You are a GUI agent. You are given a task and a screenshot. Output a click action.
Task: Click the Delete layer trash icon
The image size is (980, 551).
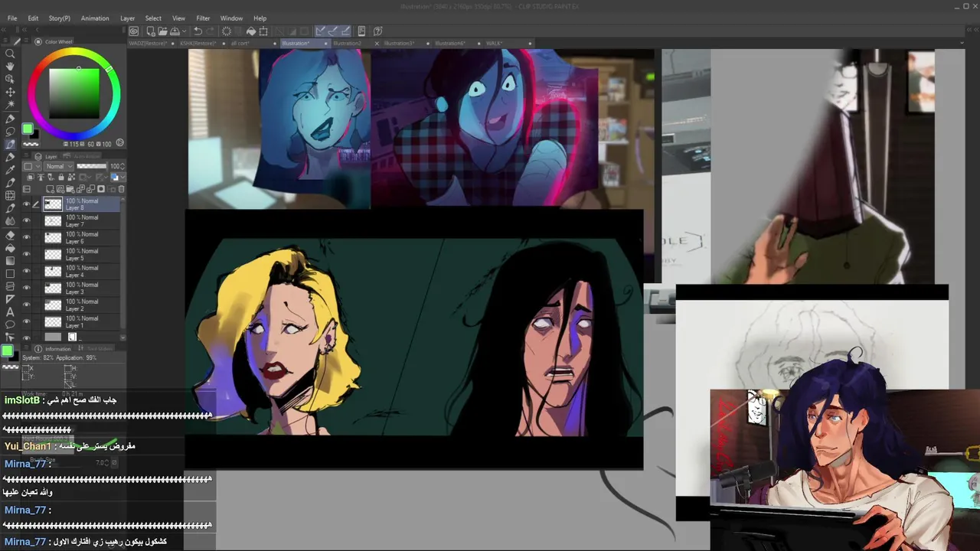pyautogui.click(x=121, y=189)
